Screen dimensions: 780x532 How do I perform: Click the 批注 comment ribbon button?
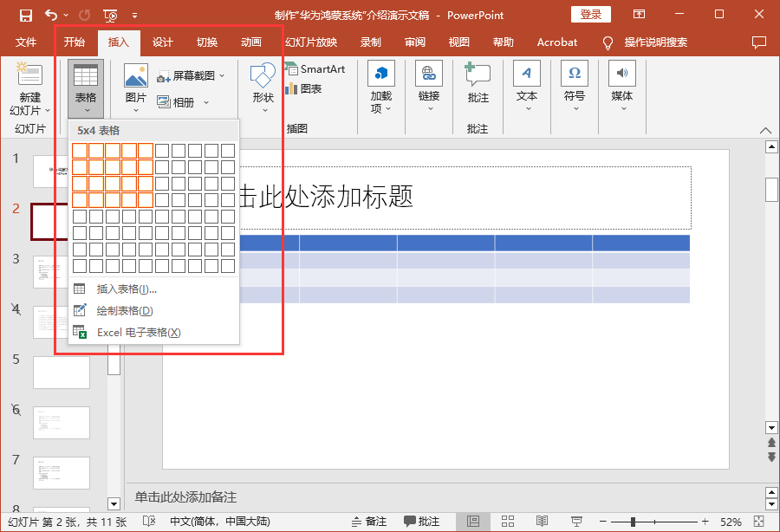click(478, 87)
